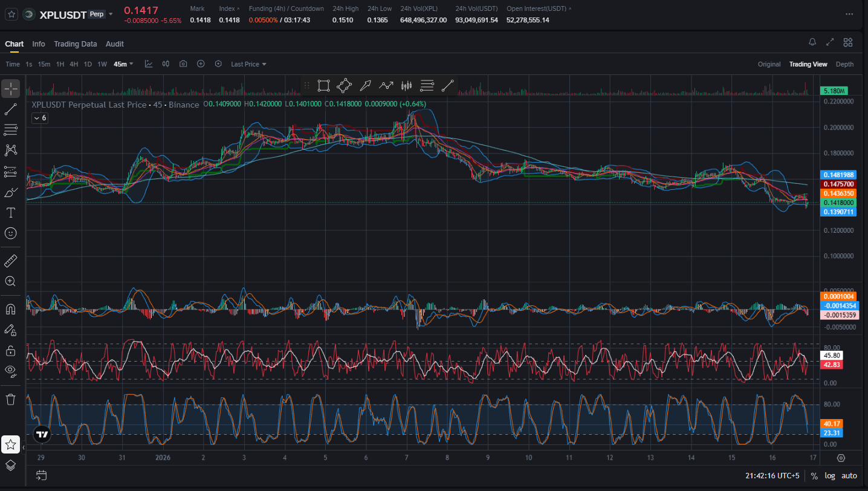Toggle magnet mode in left toolbar
Viewport: 868px width, 491px height.
10,309
